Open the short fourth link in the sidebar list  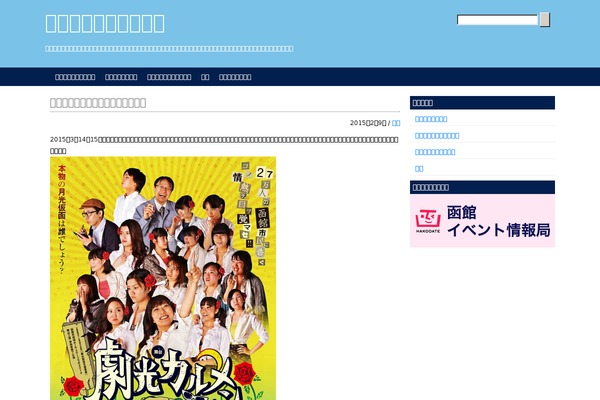coord(419,168)
